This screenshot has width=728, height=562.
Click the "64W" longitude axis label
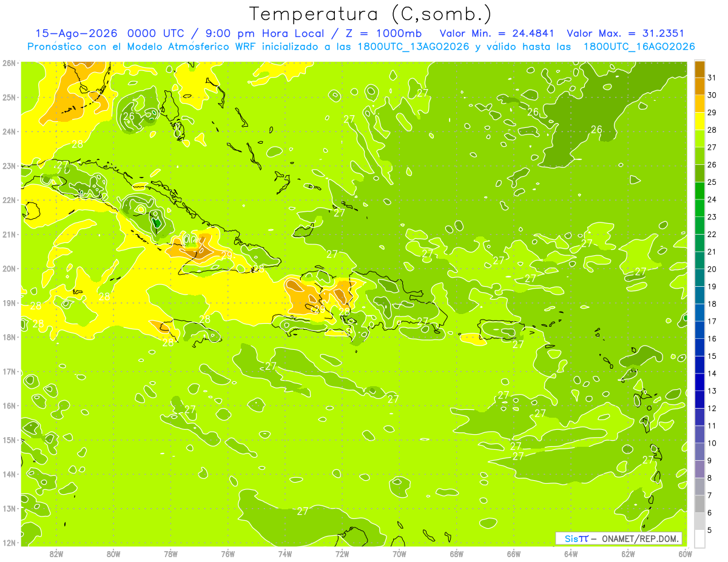(x=571, y=554)
